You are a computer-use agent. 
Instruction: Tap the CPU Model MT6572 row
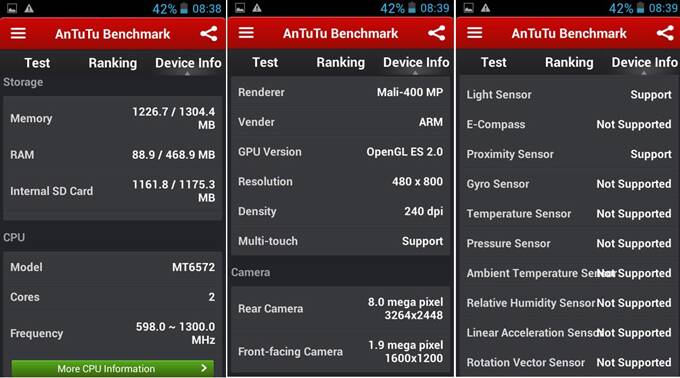[113, 267]
